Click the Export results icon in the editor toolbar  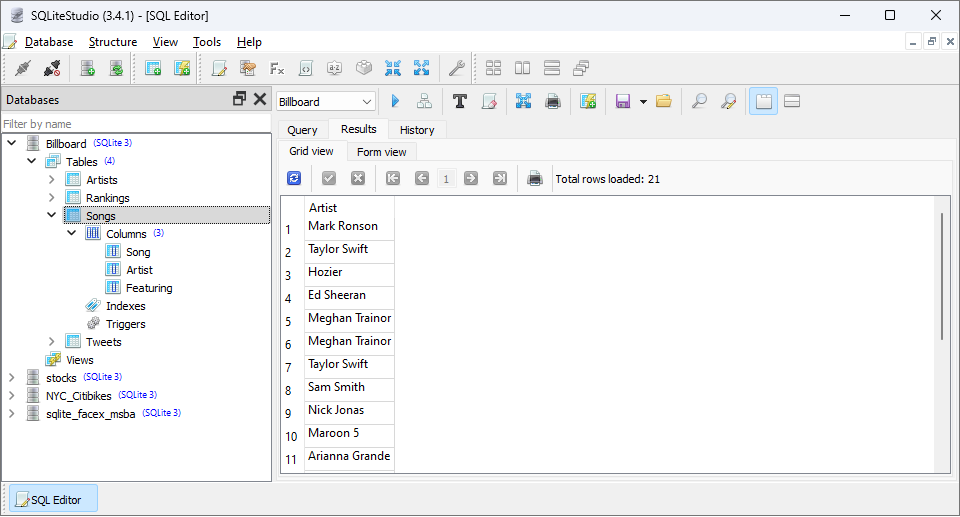tap(523, 101)
